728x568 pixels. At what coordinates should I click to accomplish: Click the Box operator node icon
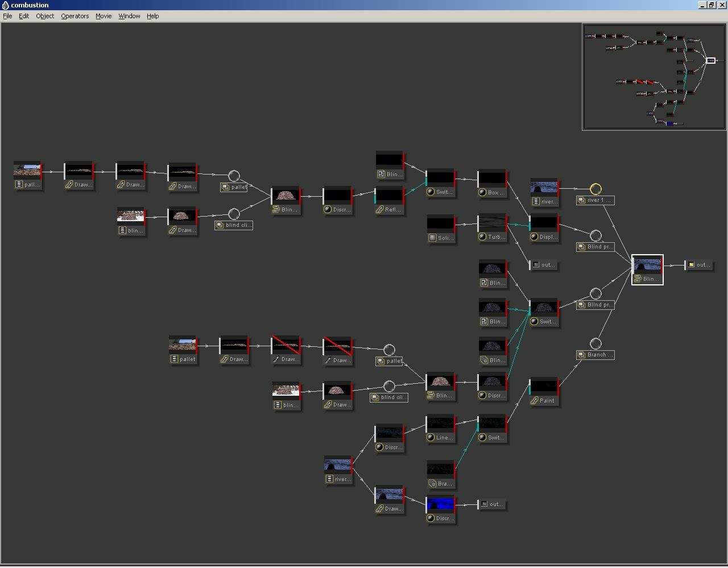pyautogui.click(x=482, y=193)
